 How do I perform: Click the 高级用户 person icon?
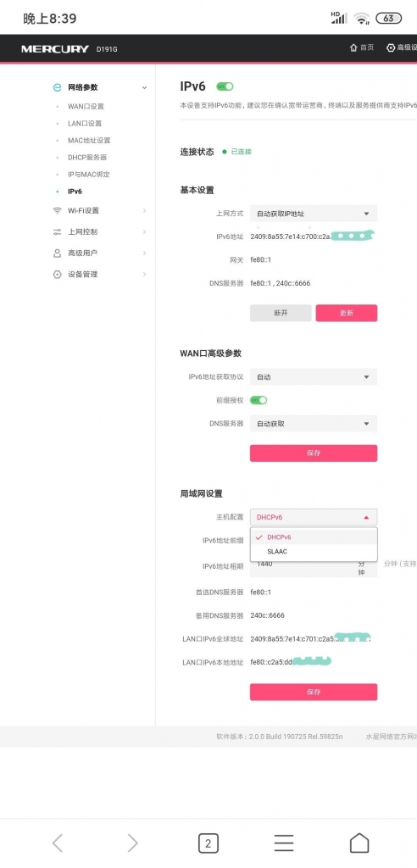point(57,253)
